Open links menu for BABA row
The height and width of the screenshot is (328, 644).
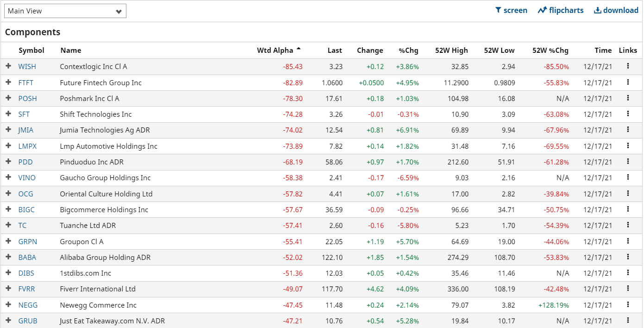(x=628, y=257)
